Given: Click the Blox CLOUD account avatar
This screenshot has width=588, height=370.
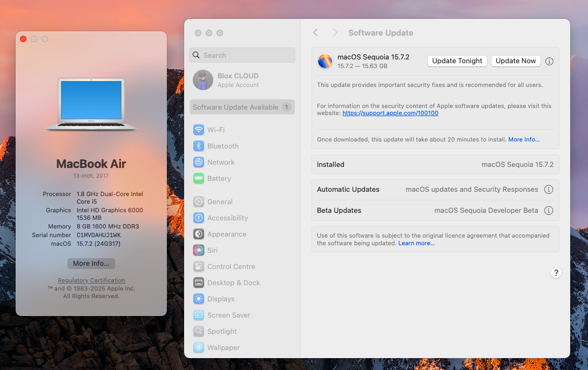Looking at the screenshot, I should point(203,80).
